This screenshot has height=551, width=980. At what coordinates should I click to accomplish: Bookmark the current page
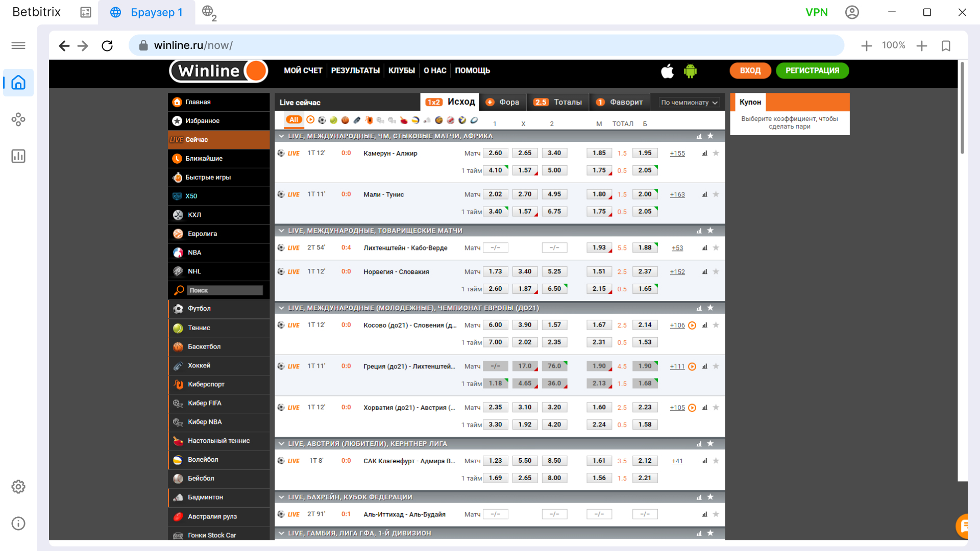point(946,46)
